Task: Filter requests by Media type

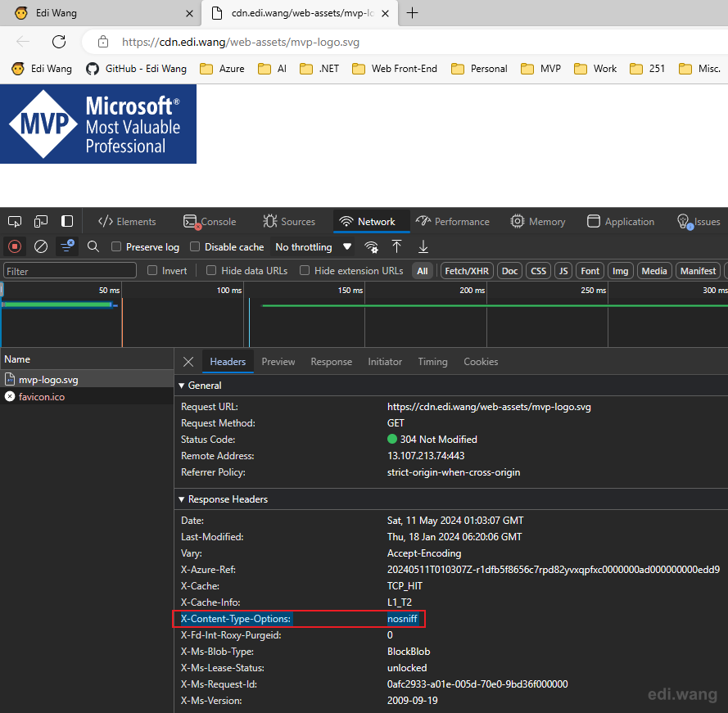Action: click(x=654, y=271)
